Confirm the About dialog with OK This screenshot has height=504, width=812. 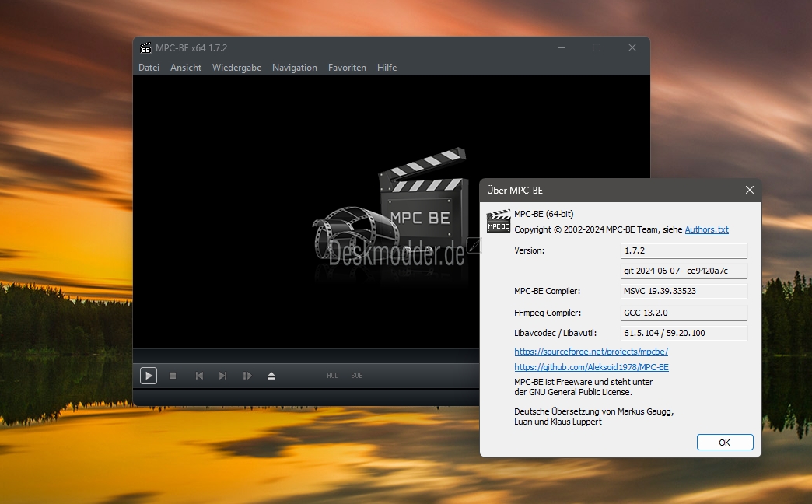(725, 443)
